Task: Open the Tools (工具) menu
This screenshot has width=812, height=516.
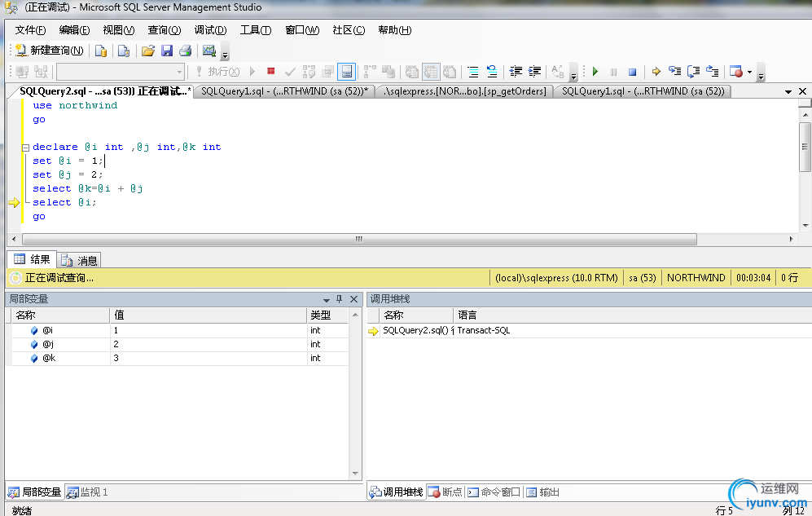Action: (x=255, y=30)
